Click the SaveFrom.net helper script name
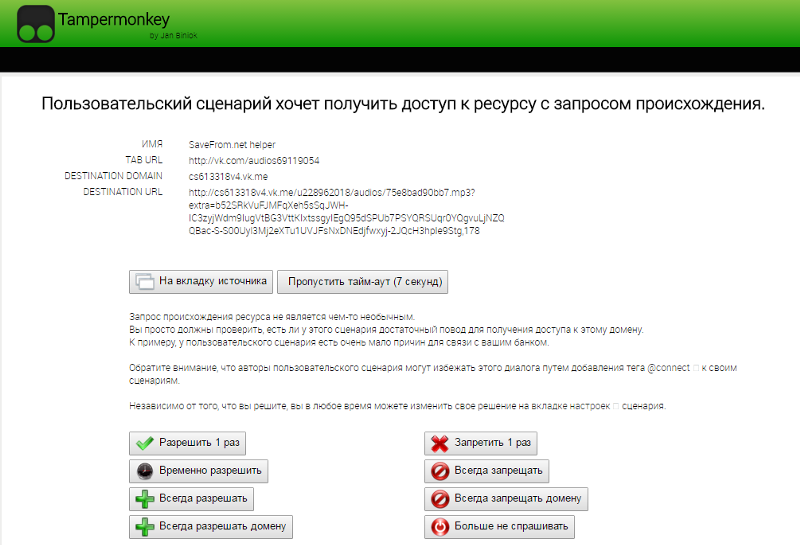Screen dimensions: 800x545 [x=232, y=145]
